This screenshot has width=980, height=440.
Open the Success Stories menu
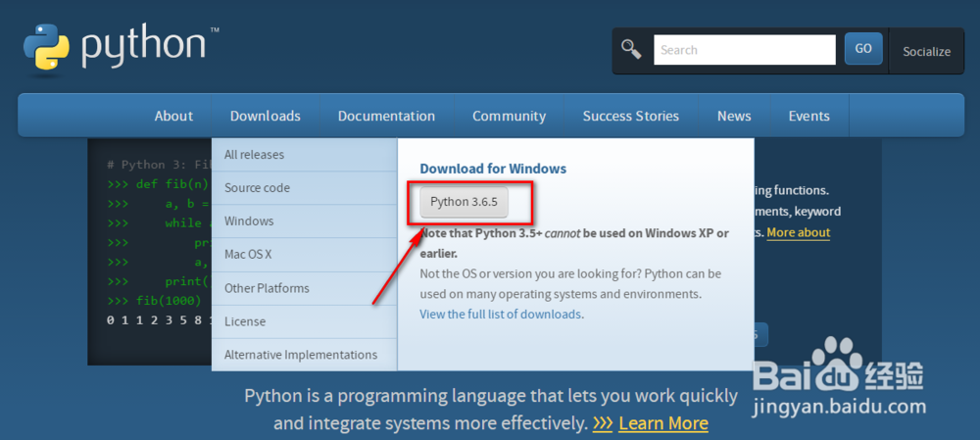coord(630,116)
